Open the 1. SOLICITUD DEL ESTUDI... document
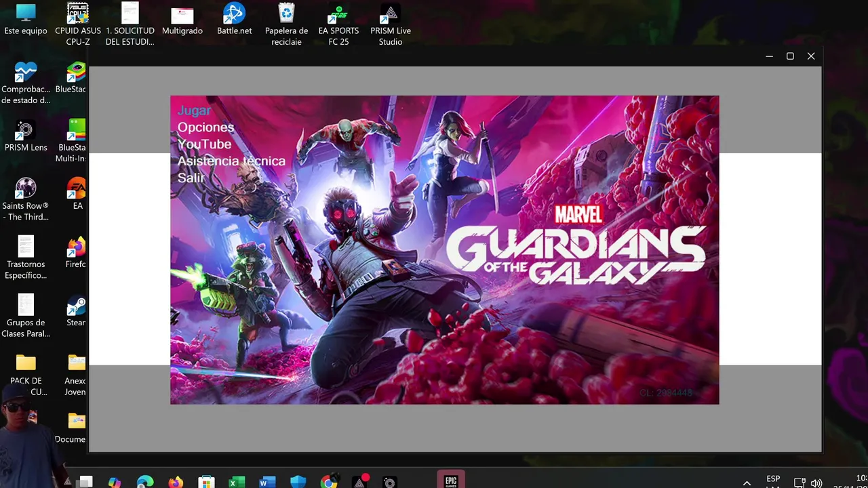The width and height of the screenshot is (868, 488). coord(130,24)
